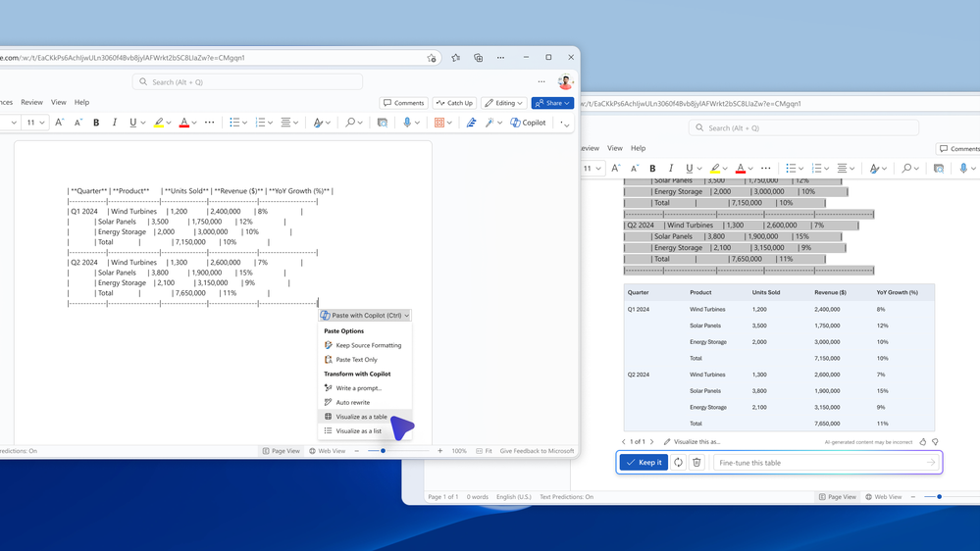Toggle Bold in front Word window

(96, 123)
